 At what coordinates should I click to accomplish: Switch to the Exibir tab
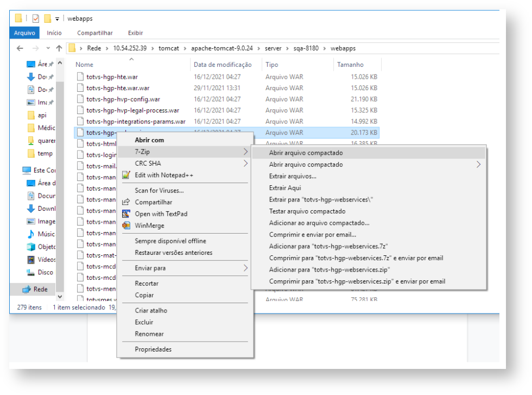pyautogui.click(x=135, y=33)
